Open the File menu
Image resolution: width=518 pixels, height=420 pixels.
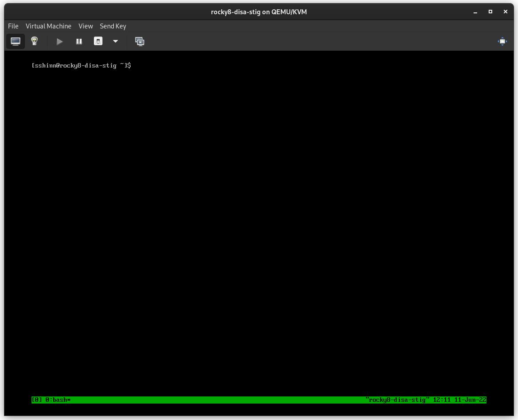(x=13, y=26)
